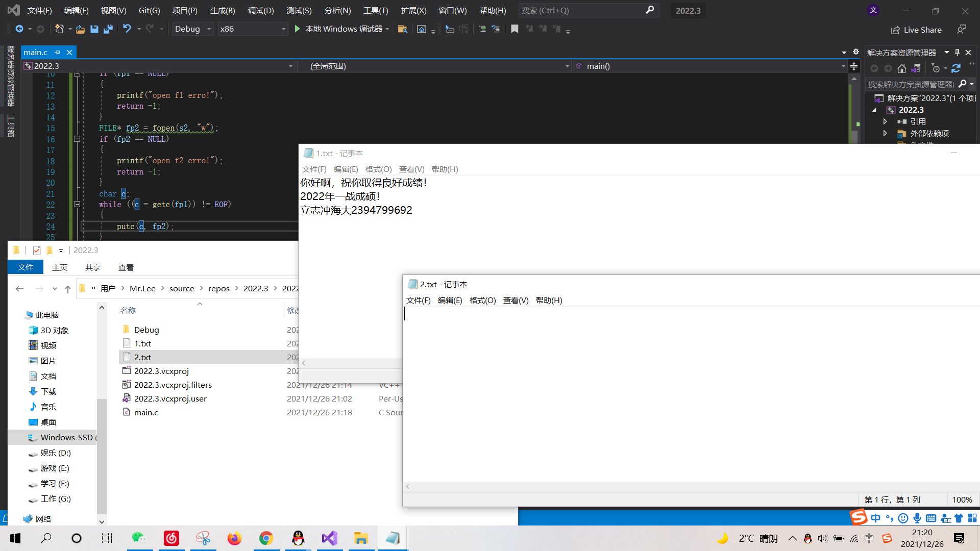Open 编辑(E) menu in 1.txt Notepad

[346, 169]
